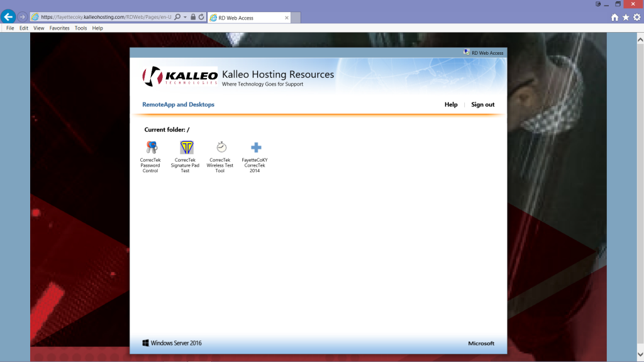Open a new blank browser tab
Screen dimensions: 644x362
coord(296,18)
